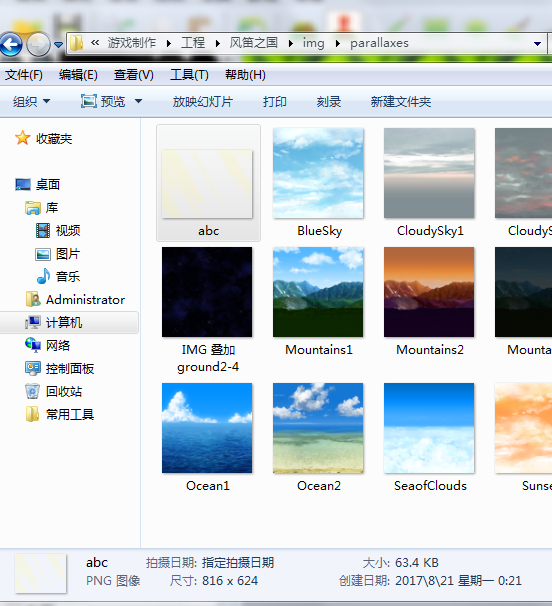
Task: Expand the arrow after 工程 breadcrumb
Action: coord(218,44)
